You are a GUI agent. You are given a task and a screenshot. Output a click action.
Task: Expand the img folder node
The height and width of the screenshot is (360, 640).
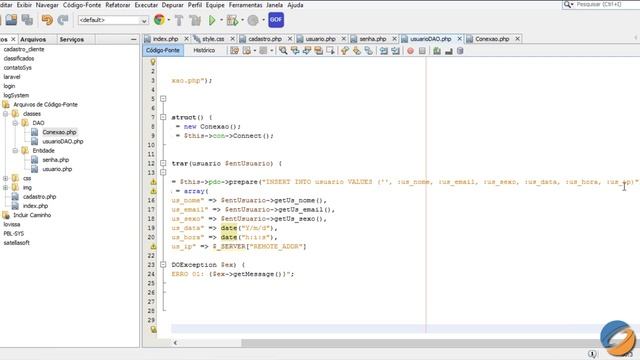6,187
